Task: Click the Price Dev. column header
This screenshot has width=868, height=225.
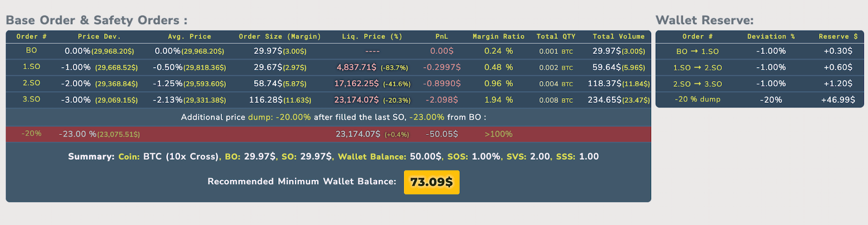Action: coord(99,37)
